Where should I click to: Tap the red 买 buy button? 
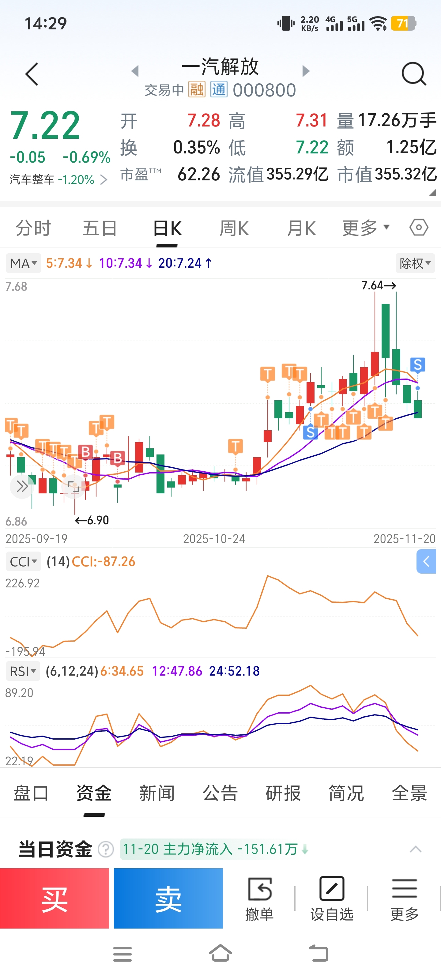(55, 898)
